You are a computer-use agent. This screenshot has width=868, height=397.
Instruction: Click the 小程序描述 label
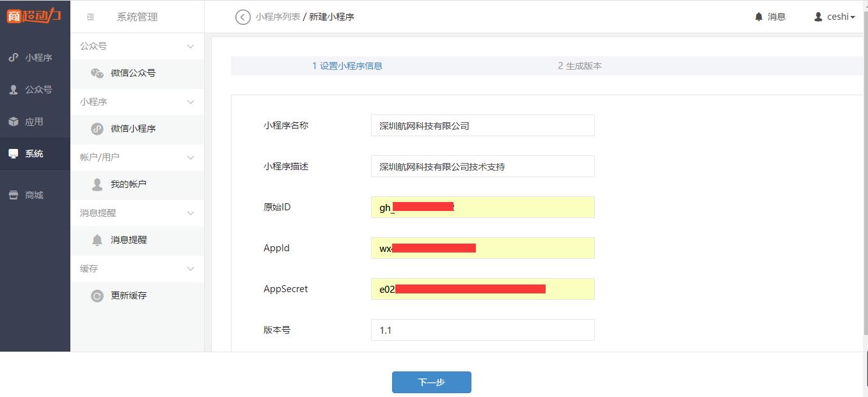point(286,166)
